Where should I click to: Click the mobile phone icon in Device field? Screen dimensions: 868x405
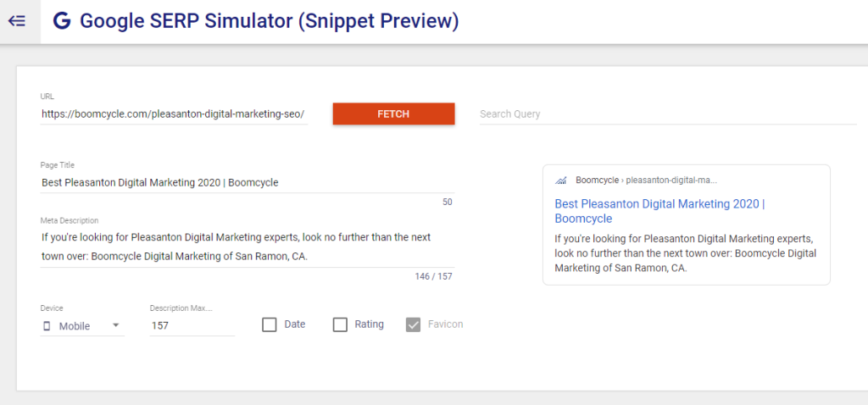coord(47,325)
